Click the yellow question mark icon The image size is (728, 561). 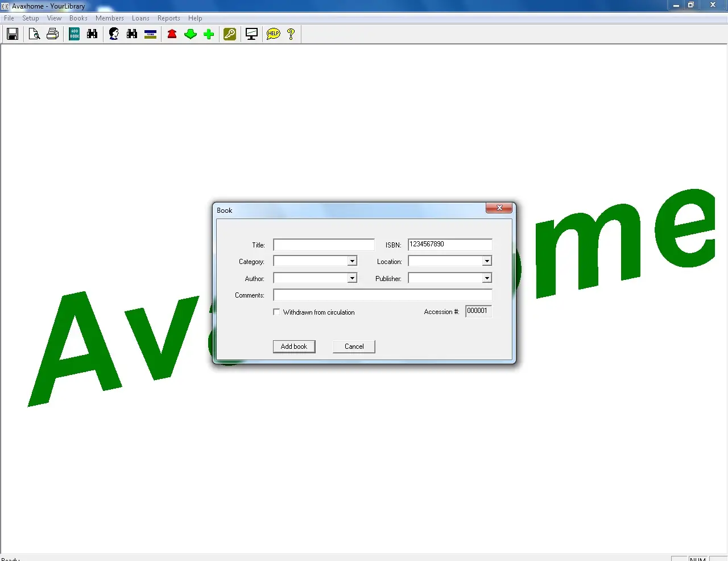(x=291, y=34)
